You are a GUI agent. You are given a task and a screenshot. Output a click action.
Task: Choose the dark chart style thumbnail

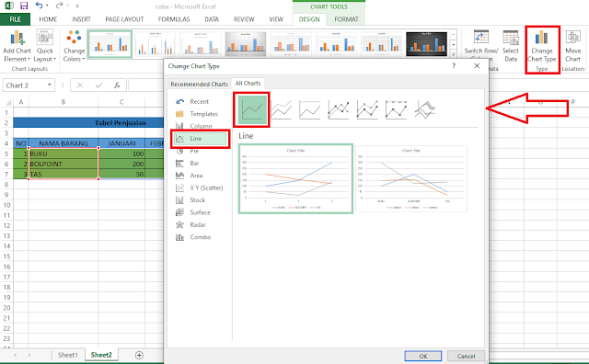pos(426,44)
